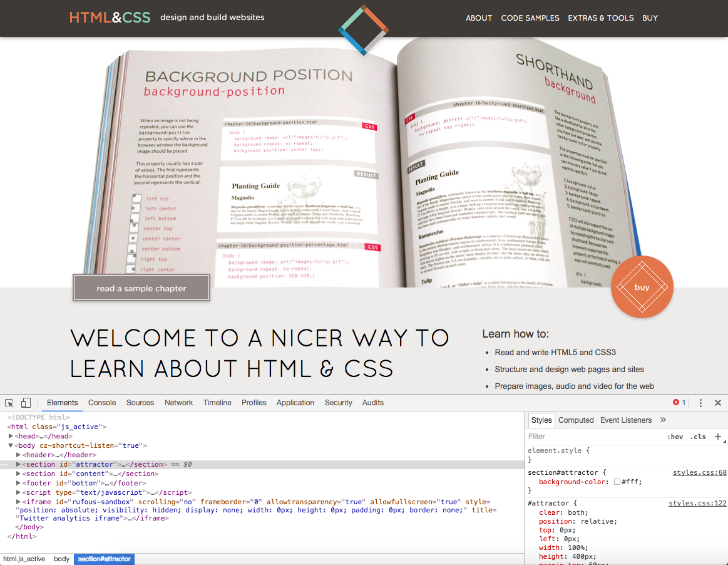The image size is (728, 565).
Task: Select section#attractor in the breadcrumb bar
Action: pos(104,559)
